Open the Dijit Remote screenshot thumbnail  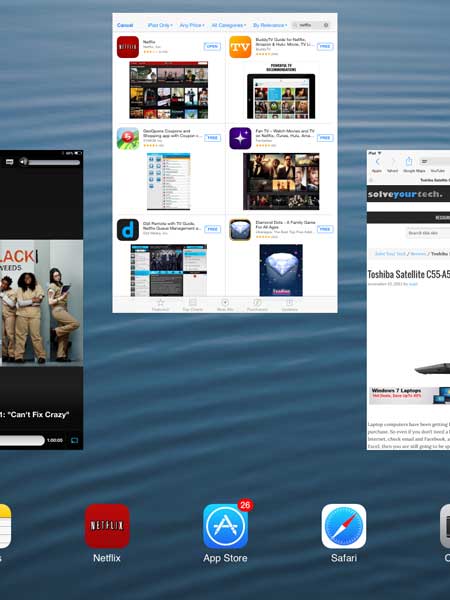[x=169, y=270]
